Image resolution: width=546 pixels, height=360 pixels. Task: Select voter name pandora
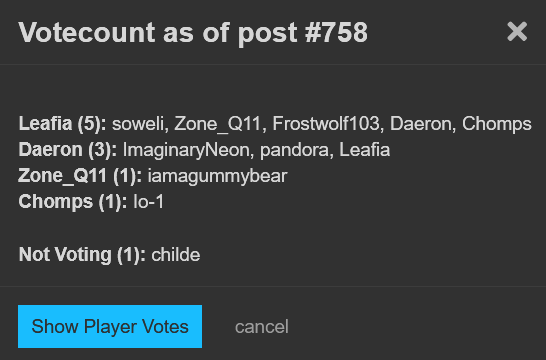pos(294,150)
